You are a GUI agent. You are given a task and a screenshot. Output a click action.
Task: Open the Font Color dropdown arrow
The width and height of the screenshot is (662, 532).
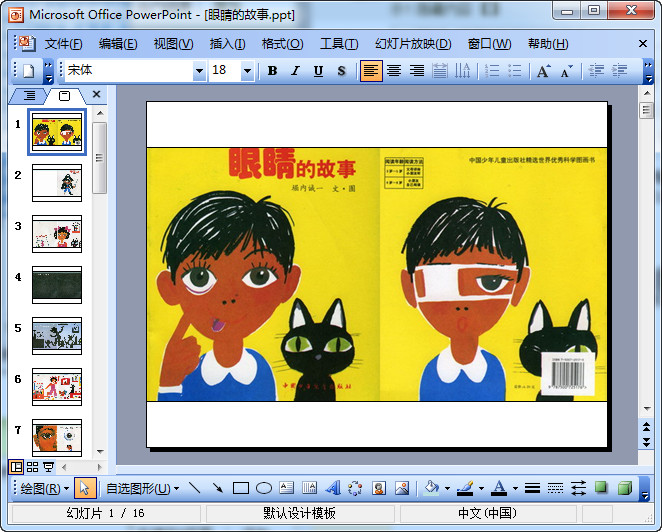(515, 489)
